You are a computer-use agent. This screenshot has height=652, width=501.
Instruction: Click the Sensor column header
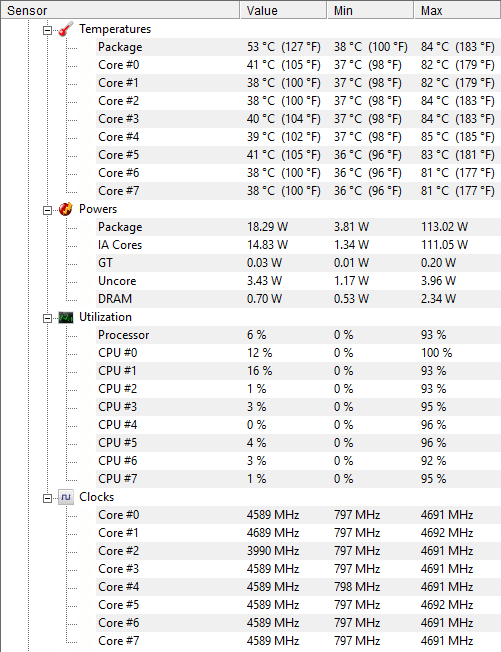point(120,10)
